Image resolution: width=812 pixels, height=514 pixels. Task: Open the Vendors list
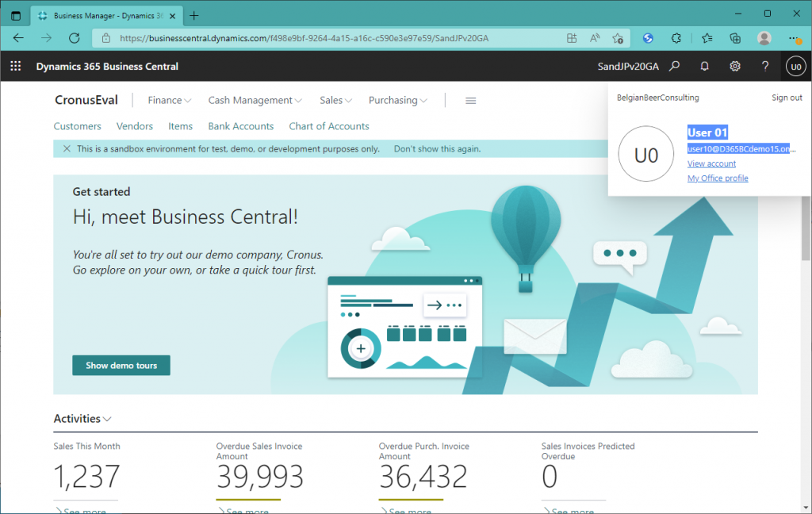pyautogui.click(x=135, y=126)
